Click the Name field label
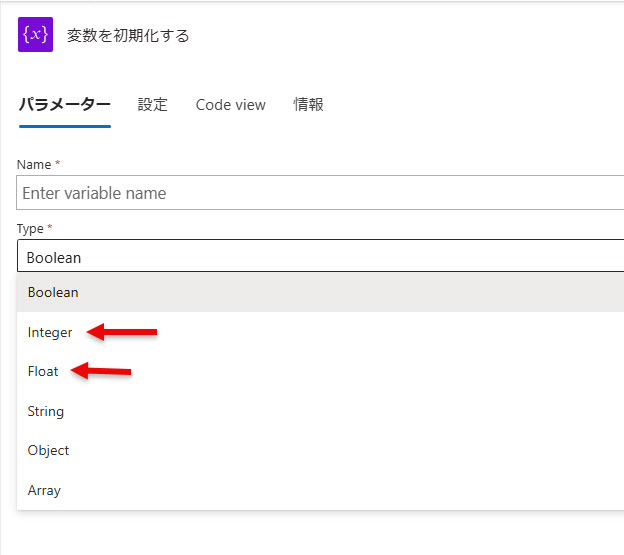The height and width of the screenshot is (555, 624). [34, 164]
